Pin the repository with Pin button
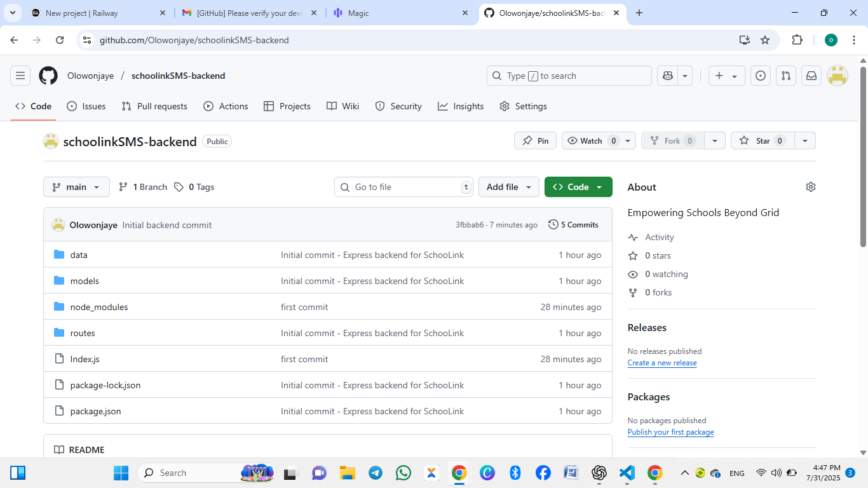The image size is (868, 488). tap(535, 140)
